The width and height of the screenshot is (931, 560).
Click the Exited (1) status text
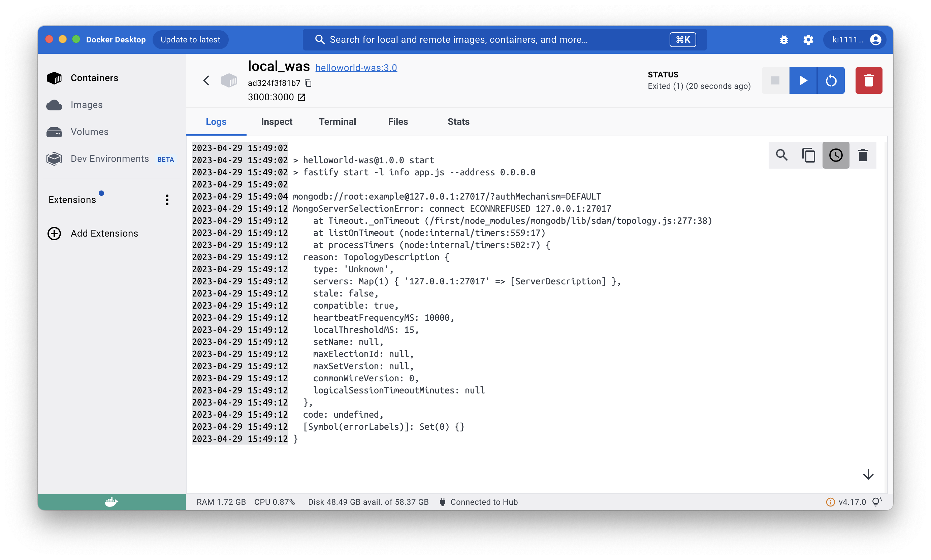pyautogui.click(x=699, y=86)
